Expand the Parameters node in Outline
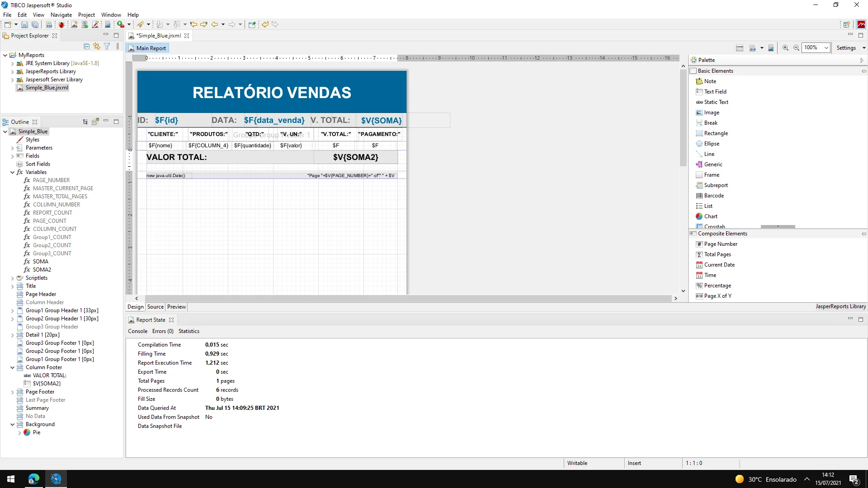 click(x=12, y=148)
